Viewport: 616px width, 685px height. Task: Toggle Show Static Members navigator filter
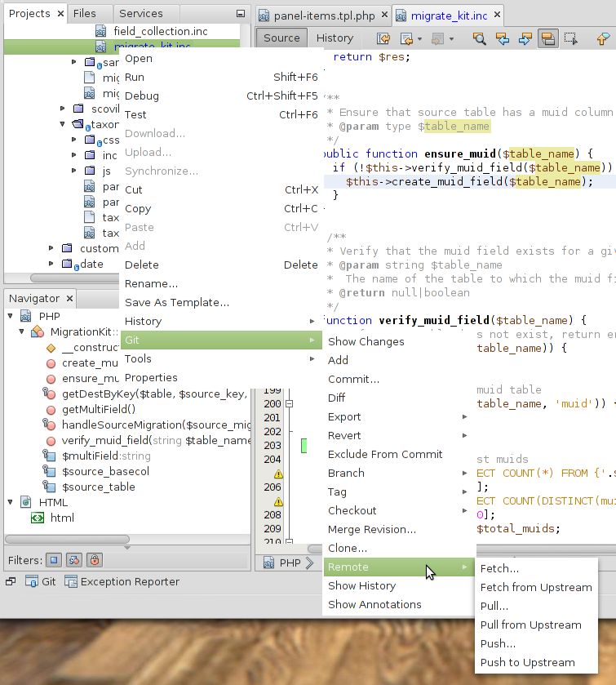[74, 560]
